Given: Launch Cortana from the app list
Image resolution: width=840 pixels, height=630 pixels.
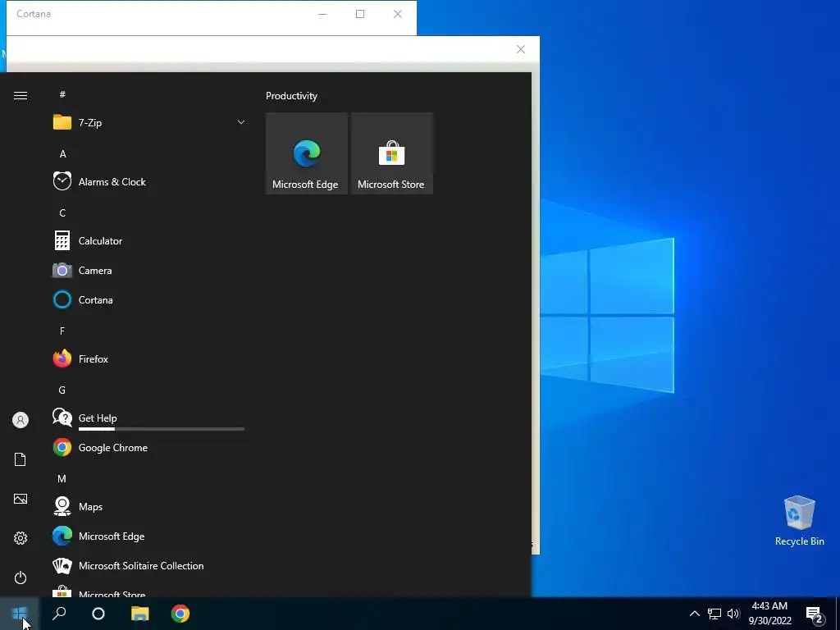Looking at the screenshot, I should point(149,300).
